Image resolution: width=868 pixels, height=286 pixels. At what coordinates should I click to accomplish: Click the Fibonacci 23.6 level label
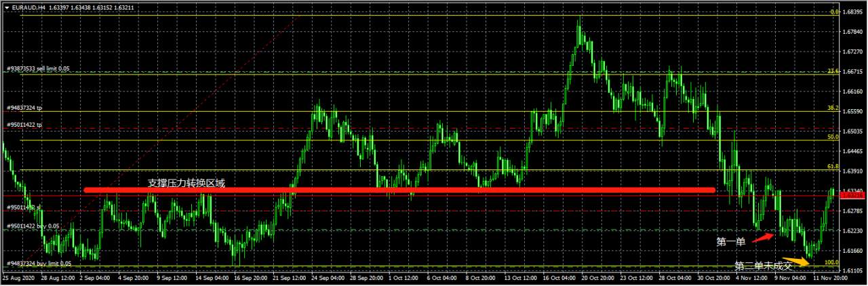point(833,71)
